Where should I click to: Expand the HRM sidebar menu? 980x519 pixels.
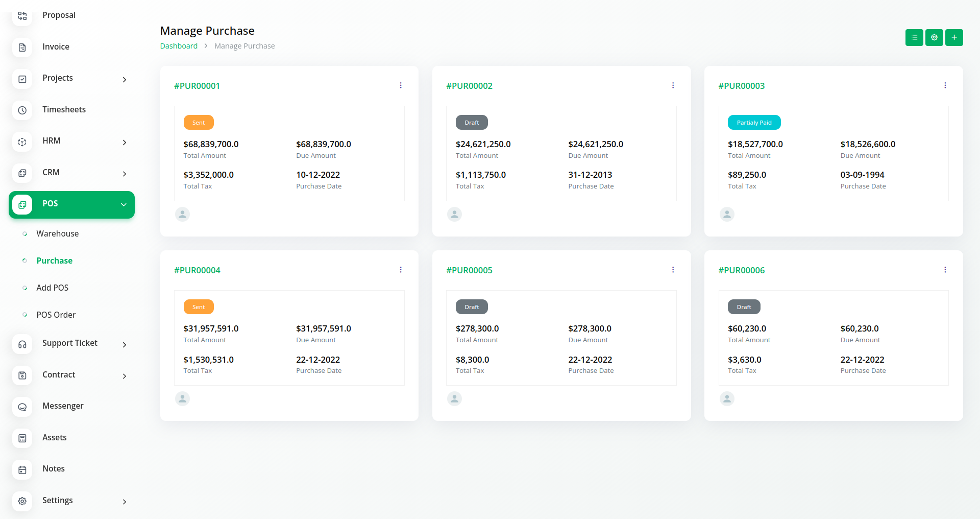tap(124, 142)
